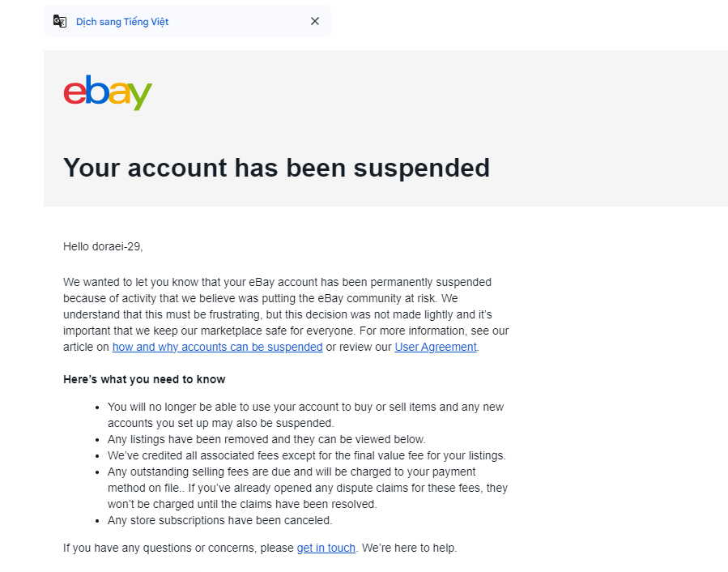Click the 'We've credited all associated fees' bullet
The image size is (728, 572).
pyautogui.click(x=306, y=456)
